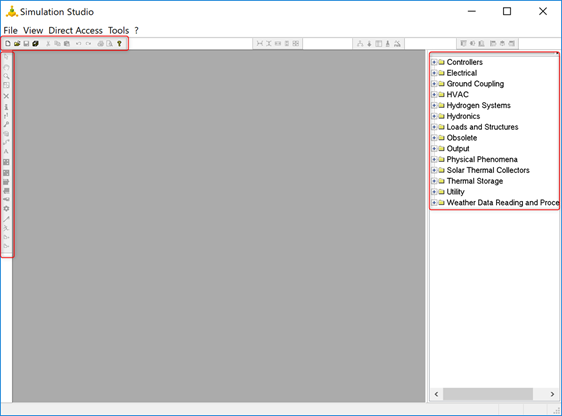Image resolution: width=562 pixels, height=416 pixels.
Task: Click the Open file folder icon
Action: pos(17,44)
